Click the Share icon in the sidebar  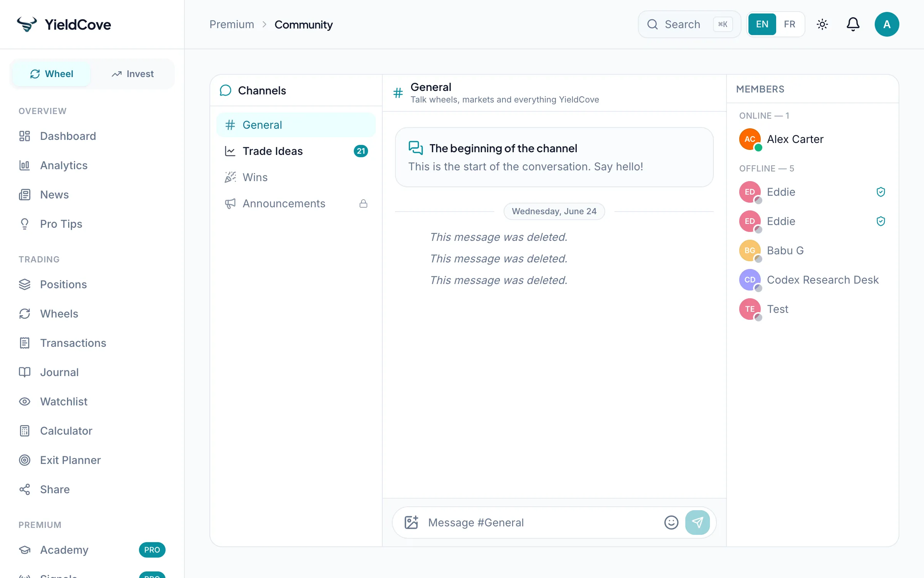coord(25,489)
